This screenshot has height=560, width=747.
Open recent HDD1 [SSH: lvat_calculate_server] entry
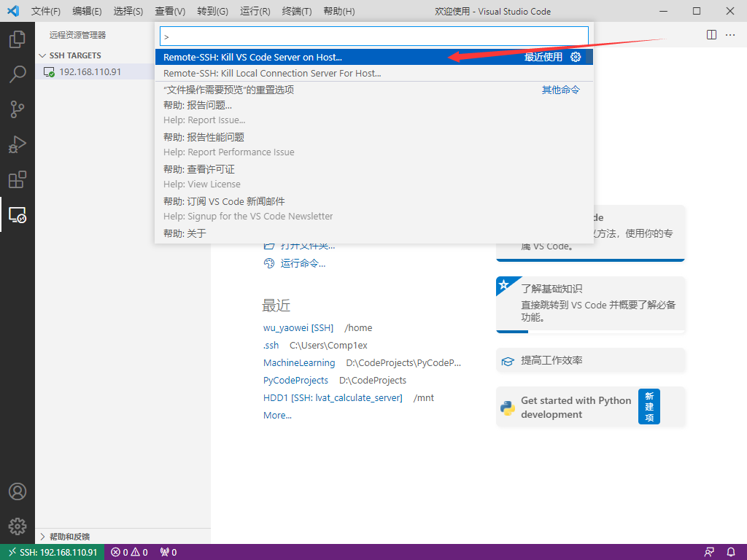(333, 397)
